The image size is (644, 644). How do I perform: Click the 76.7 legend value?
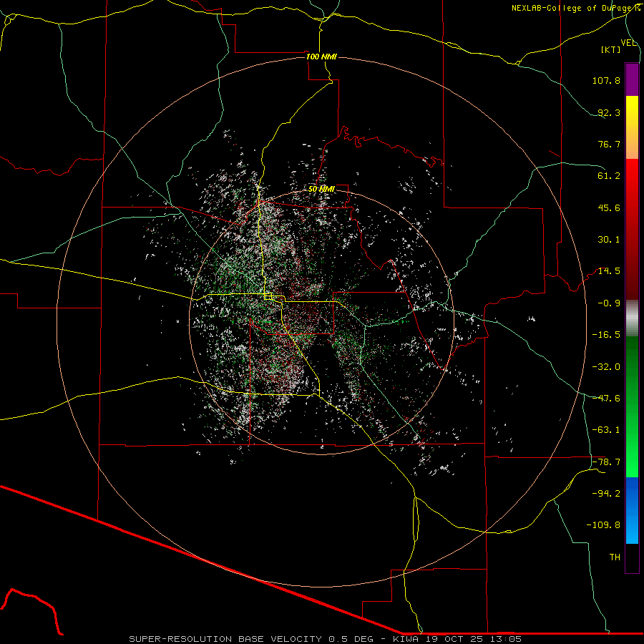click(609, 144)
